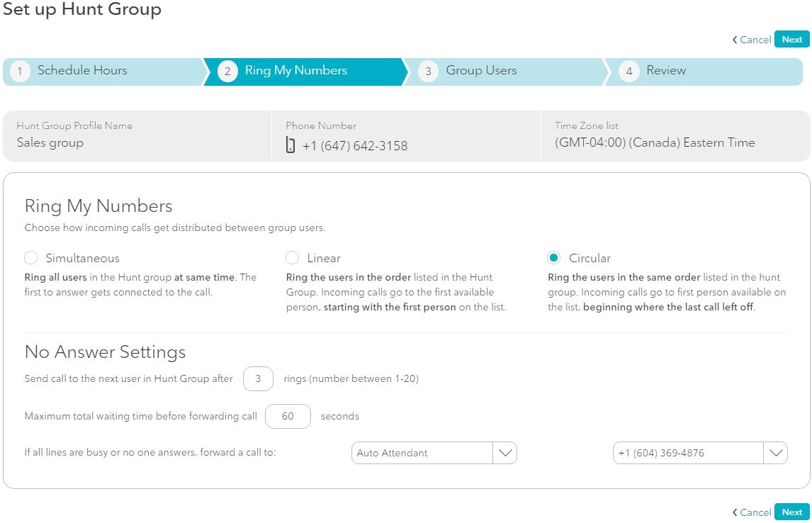Switch to the Group Users step

481,71
